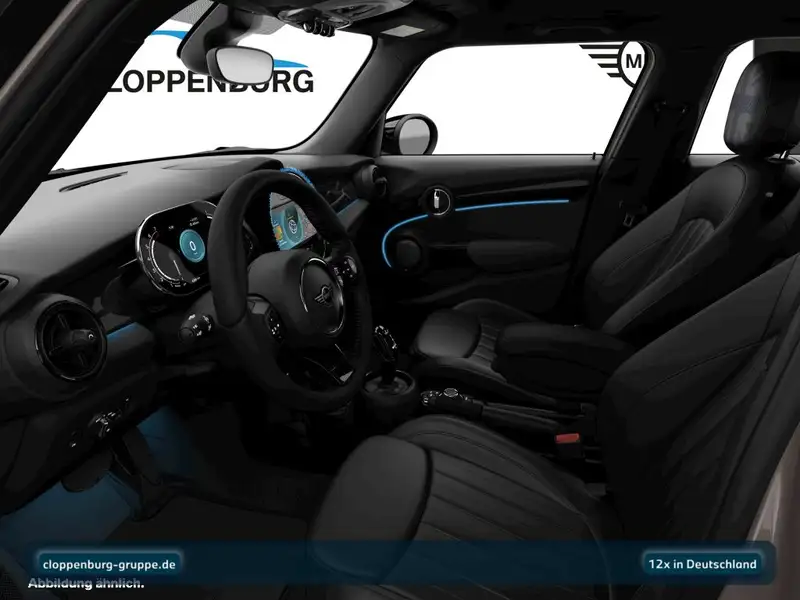Click the right steering wheel button cluster
Viewport: 800px width, 600px height.
(343, 268)
